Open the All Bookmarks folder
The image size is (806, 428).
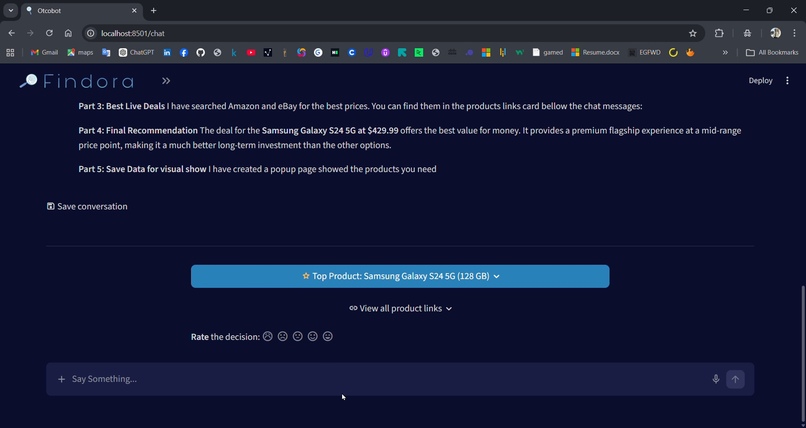point(772,52)
